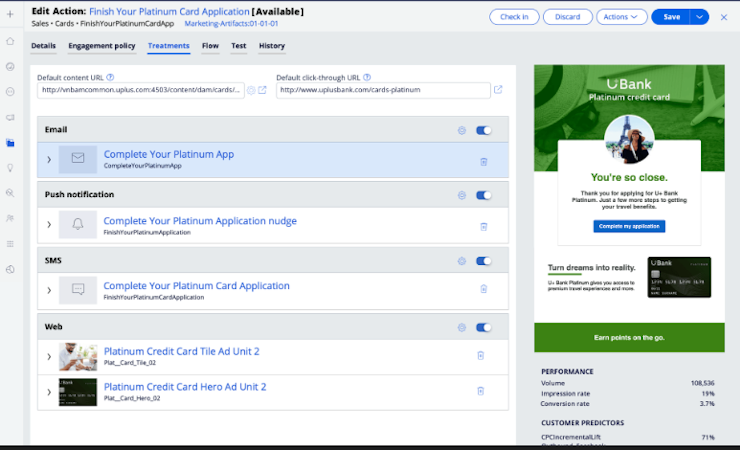Screen dimensions: 740x450
Task: Open click-through URL external link icon
Action: point(498,90)
